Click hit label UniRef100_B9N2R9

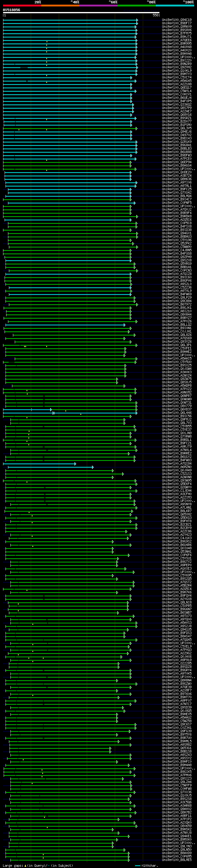(177, 64)
